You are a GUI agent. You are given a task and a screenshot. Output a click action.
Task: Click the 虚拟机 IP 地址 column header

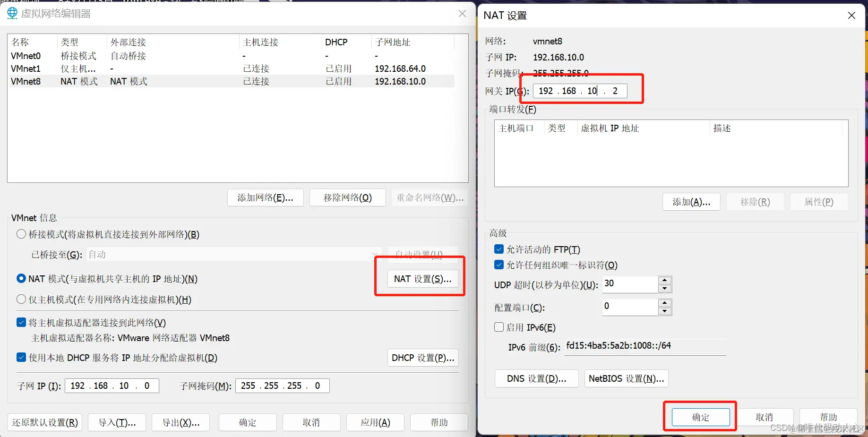coord(644,128)
